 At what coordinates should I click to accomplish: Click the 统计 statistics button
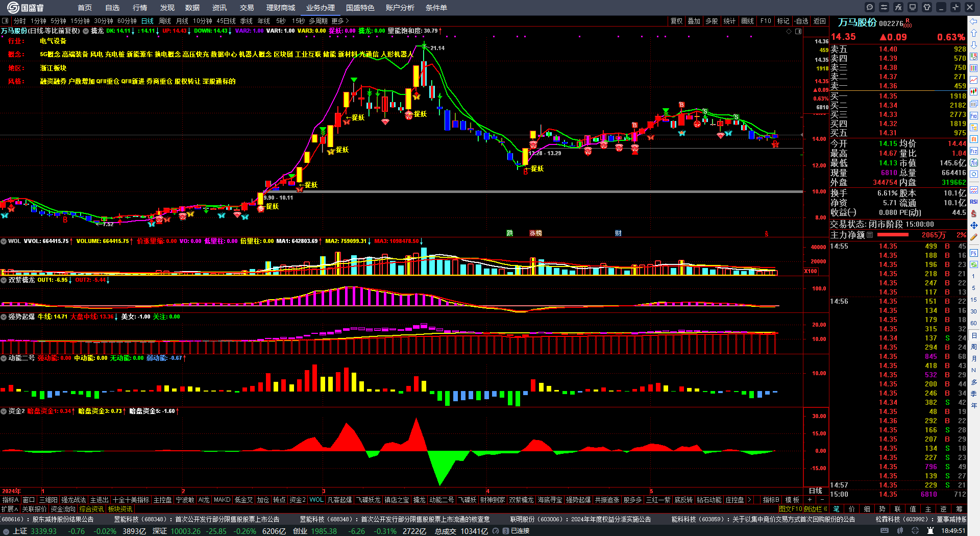coord(730,21)
